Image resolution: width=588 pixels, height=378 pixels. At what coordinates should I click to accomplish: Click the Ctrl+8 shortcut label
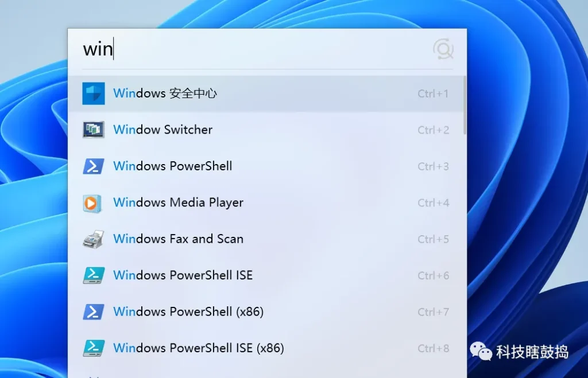point(433,348)
